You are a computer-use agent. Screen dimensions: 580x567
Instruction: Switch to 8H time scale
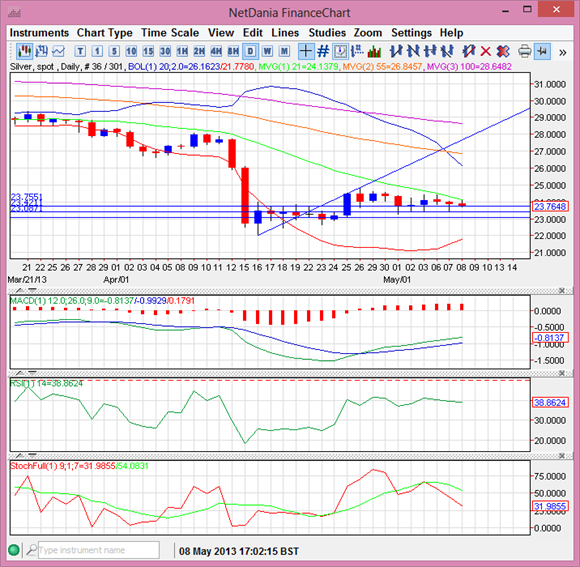coord(233,51)
